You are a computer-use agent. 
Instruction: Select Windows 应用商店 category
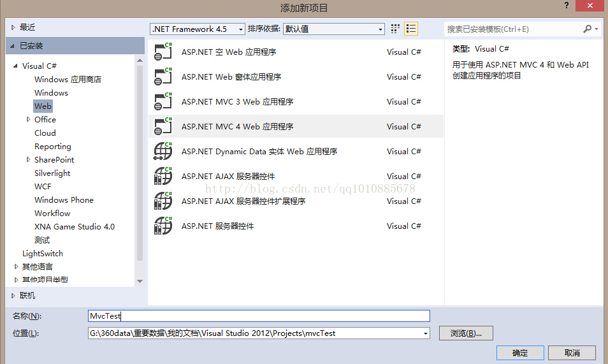(x=68, y=80)
